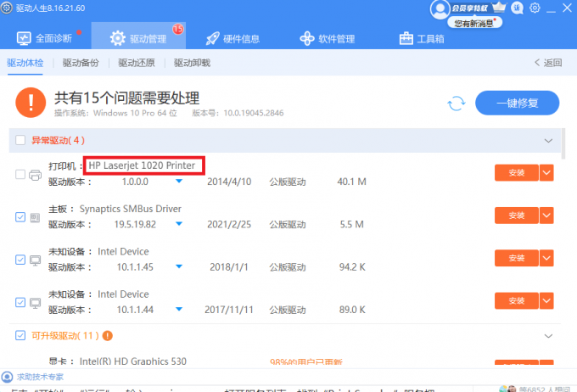Open the arrow beside the printer 安装 button

[x=546, y=173]
